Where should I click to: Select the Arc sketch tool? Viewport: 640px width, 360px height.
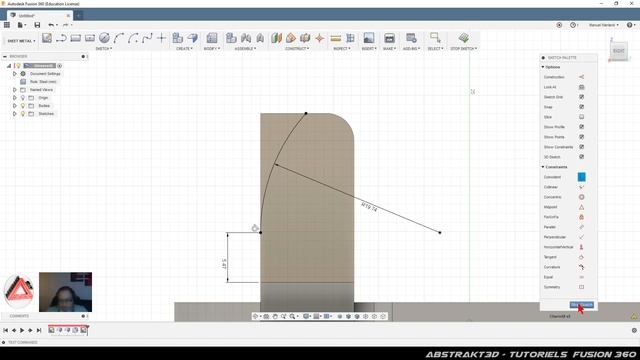coord(118,38)
